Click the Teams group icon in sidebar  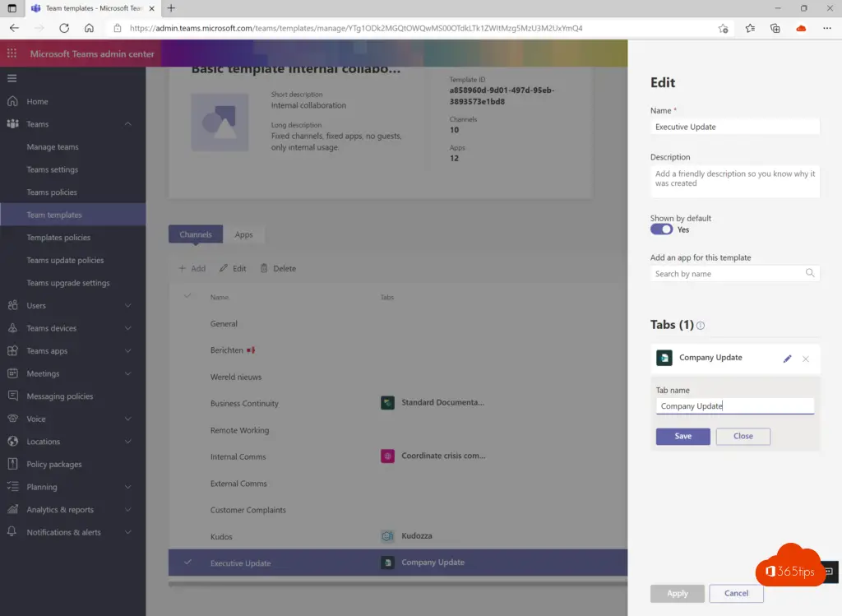(13, 124)
